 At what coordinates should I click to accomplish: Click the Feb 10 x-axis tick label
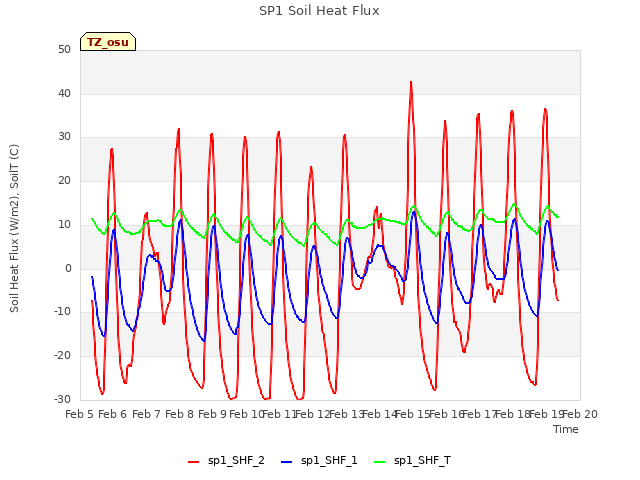pyautogui.click(x=246, y=414)
